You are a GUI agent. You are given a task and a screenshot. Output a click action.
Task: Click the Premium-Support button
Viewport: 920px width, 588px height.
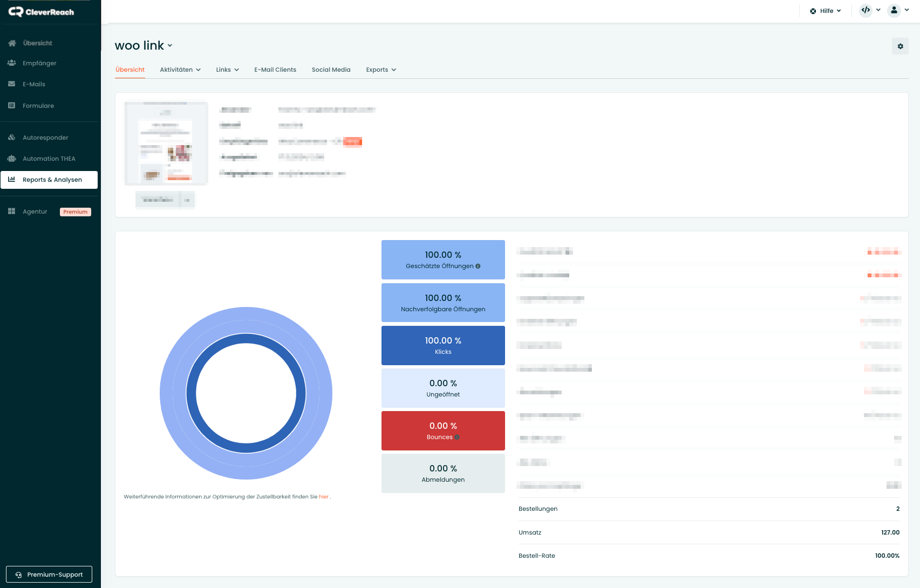click(49, 575)
